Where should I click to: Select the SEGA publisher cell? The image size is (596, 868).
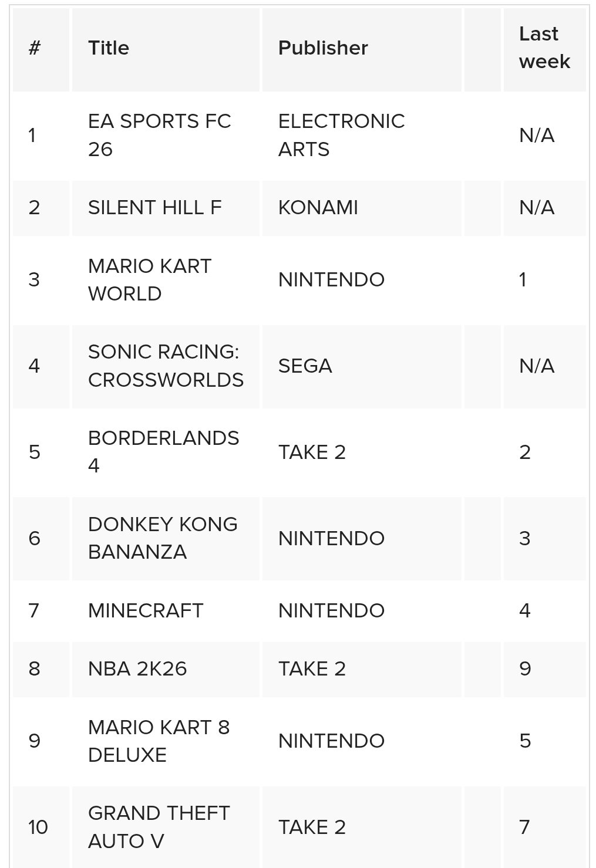click(x=305, y=366)
